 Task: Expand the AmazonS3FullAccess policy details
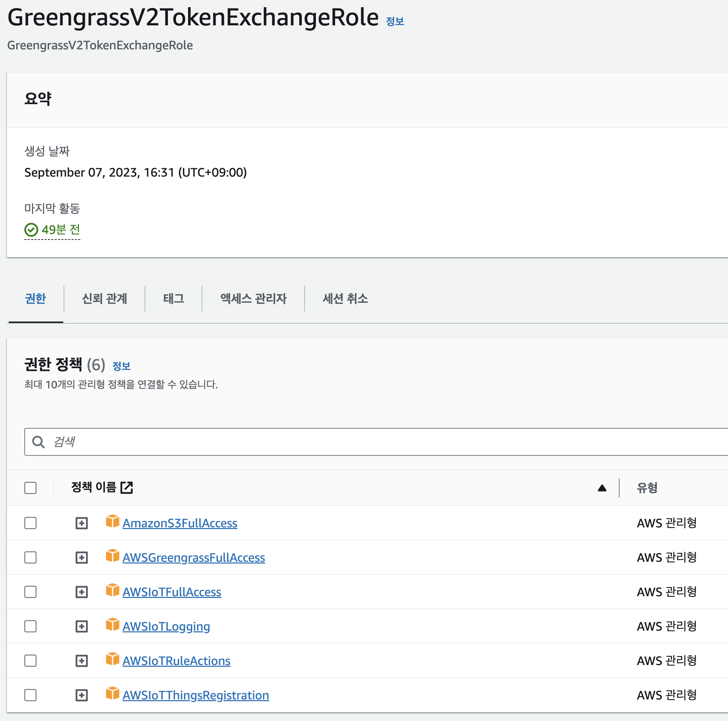coord(81,523)
